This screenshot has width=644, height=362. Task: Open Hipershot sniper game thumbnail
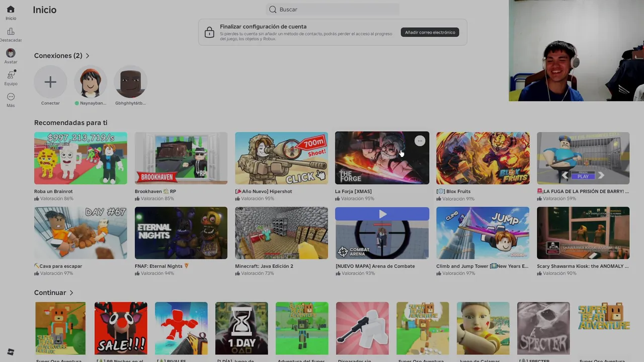tap(281, 158)
